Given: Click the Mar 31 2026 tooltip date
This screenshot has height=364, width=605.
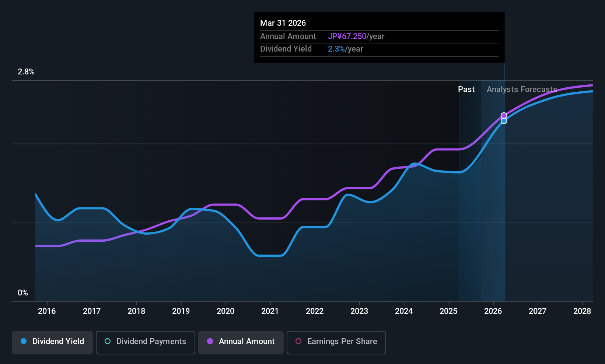Looking at the screenshot, I should [x=283, y=23].
